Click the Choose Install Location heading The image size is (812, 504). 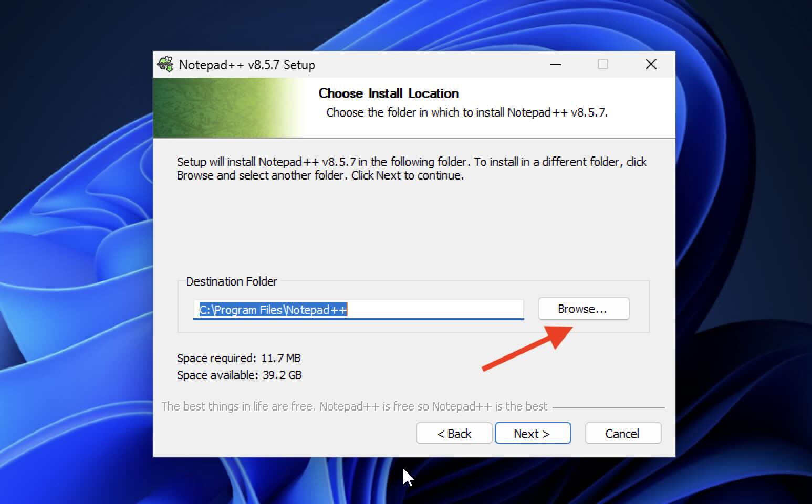(x=389, y=93)
